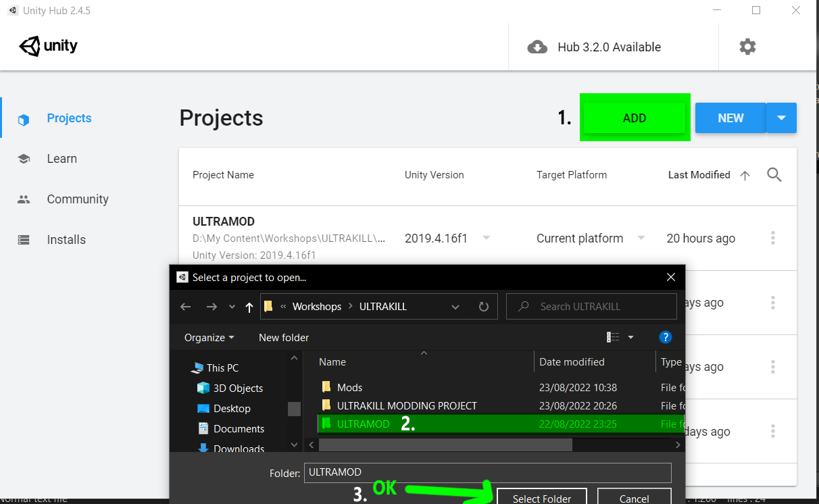
Task: Click the horizontal scrollbar in file list
Action: point(445,445)
